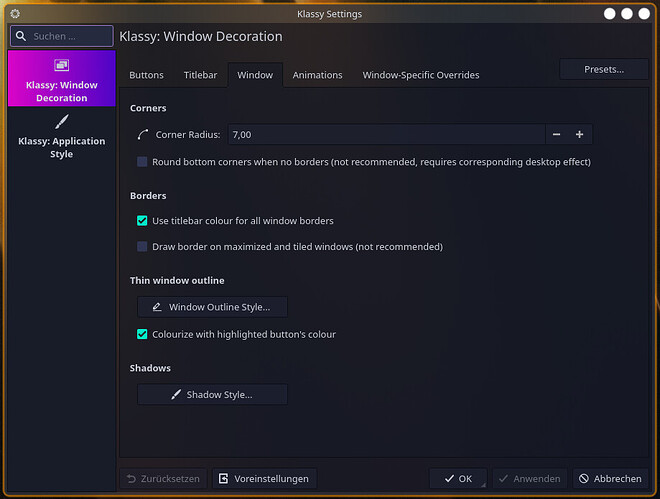
Task: Click the Voreinstellungen defaults button
Action: coord(264,479)
